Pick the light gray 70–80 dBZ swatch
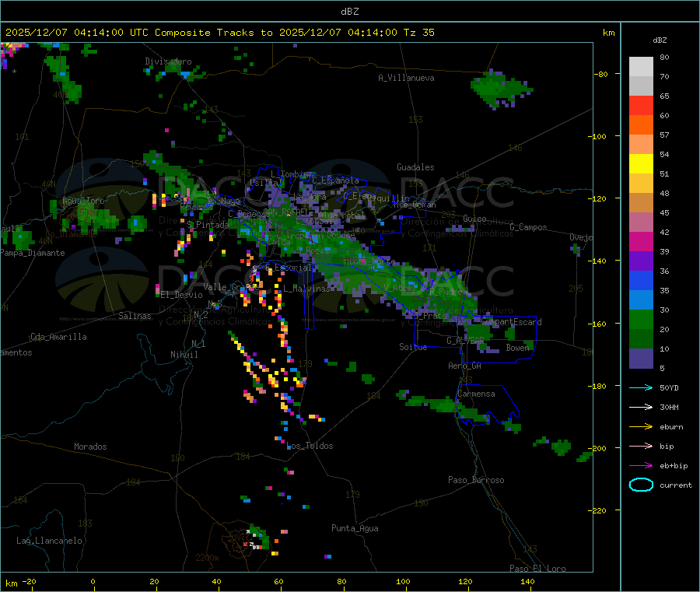 coord(641,67)
